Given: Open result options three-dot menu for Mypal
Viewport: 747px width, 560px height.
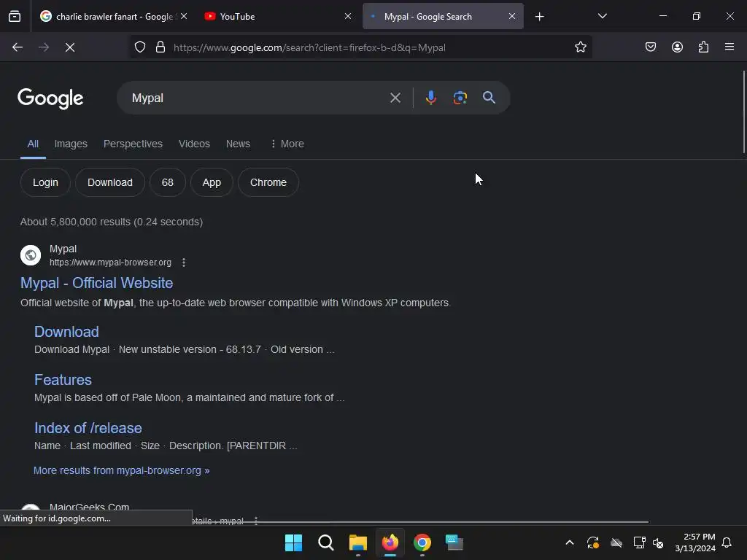Looking at the screenshot, I should coord(184,262).
